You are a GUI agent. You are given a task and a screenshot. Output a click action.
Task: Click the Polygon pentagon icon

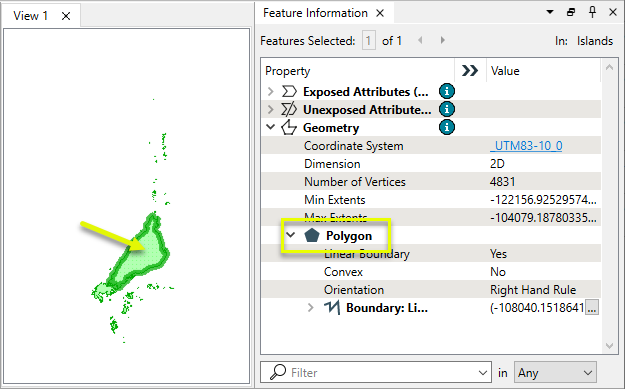point(312,236)
